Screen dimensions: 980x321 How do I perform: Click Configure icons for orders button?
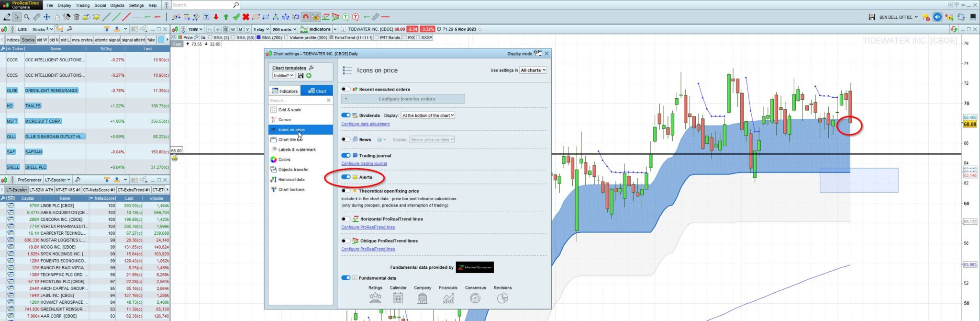(403, 99)
